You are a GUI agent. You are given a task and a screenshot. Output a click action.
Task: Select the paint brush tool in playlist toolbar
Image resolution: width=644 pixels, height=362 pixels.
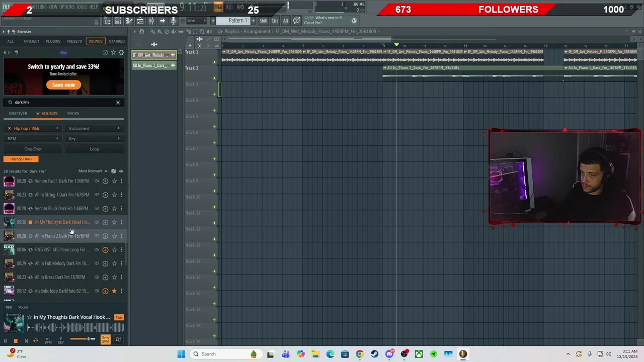[x=160, y=31]
